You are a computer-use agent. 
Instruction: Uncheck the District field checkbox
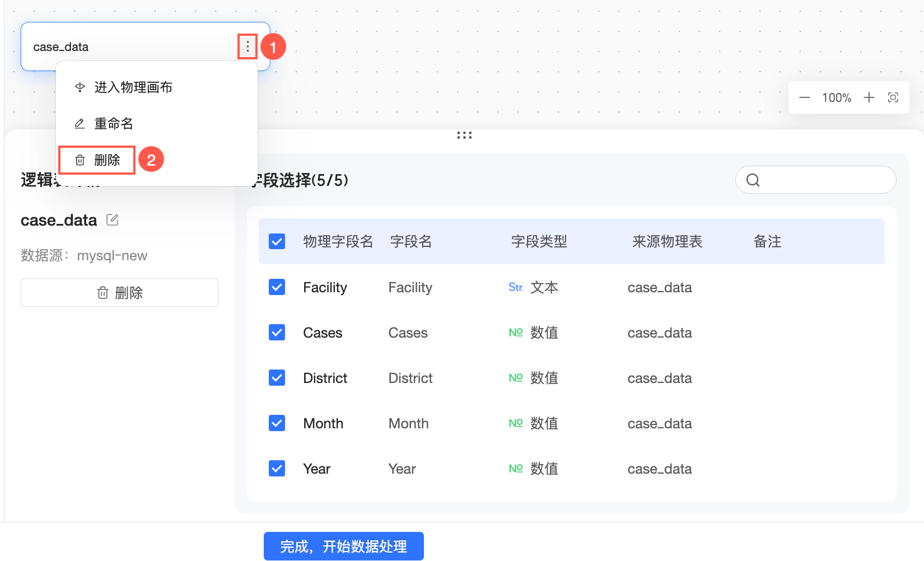pyautogui.click(x=277, y=378)
